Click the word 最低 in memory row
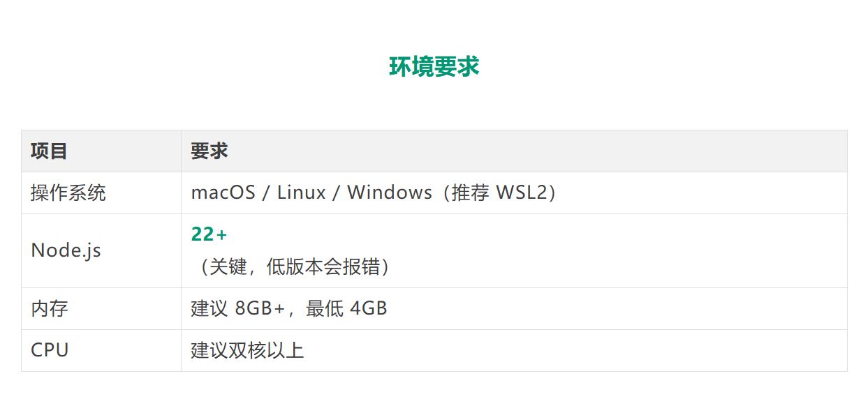The height and width of the screenshot is (399, 868). (x=325, y=309)
